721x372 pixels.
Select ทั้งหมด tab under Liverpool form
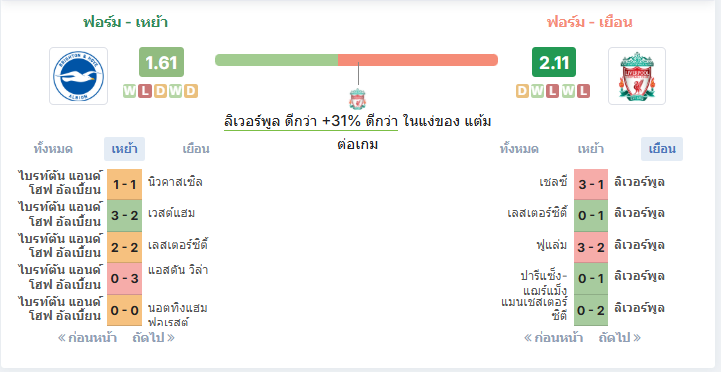[519, 149]
